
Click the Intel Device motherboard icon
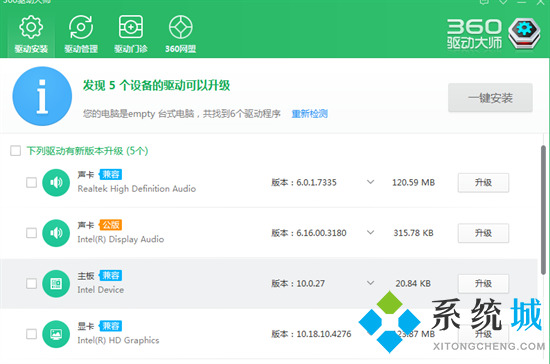click(x=56, y=283)
